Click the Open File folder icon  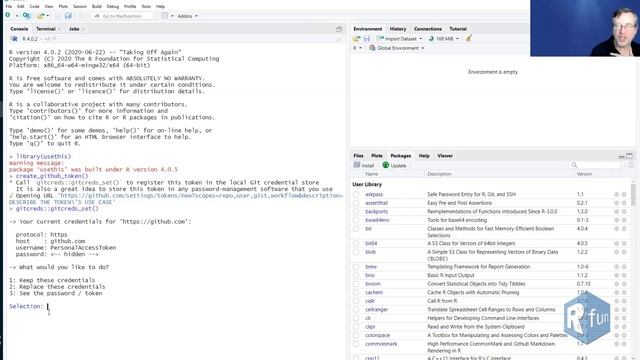pos(40,16)
